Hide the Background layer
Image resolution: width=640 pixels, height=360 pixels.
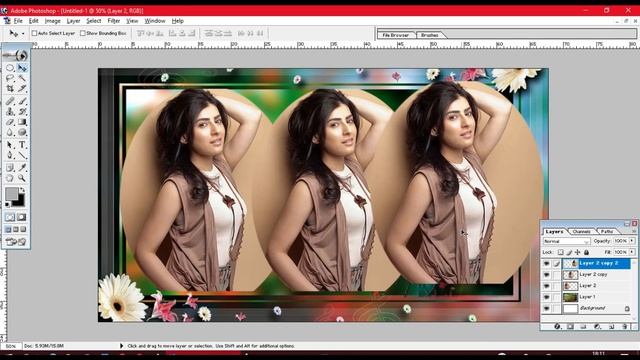click(x=546, y=308)
